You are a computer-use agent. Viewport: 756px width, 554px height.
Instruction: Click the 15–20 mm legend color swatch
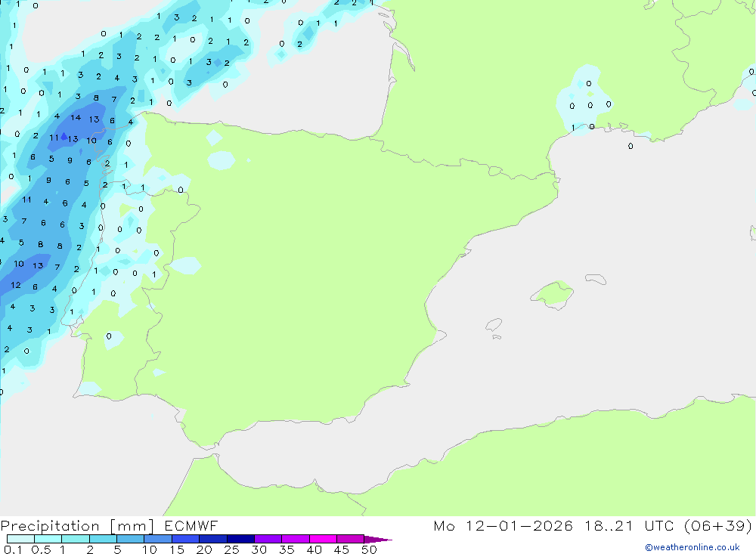click(186, 539)
